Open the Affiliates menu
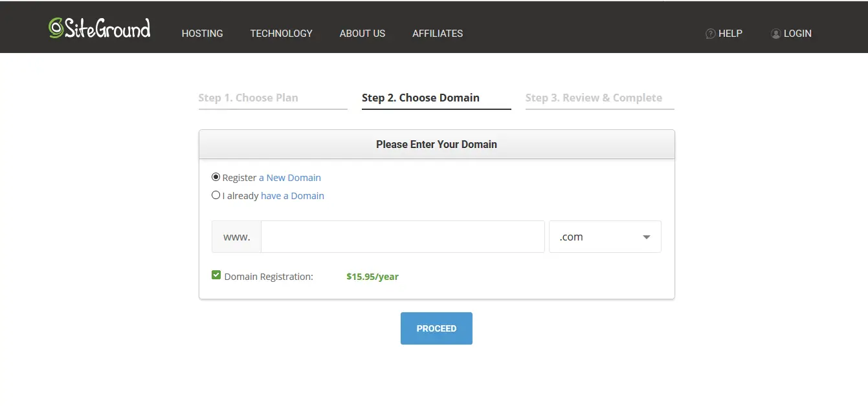868x406 pixels. click(x=438, y=34)
